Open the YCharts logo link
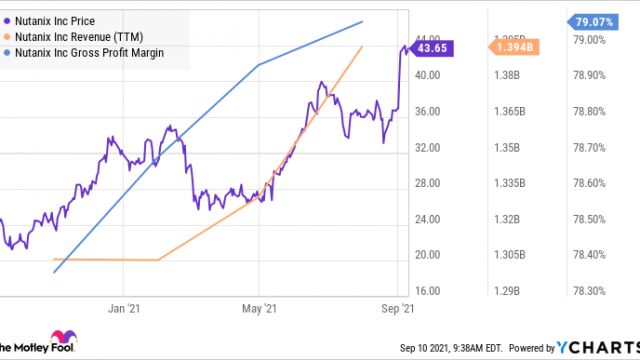Viewport: 640px width, 360px height. 598,348
